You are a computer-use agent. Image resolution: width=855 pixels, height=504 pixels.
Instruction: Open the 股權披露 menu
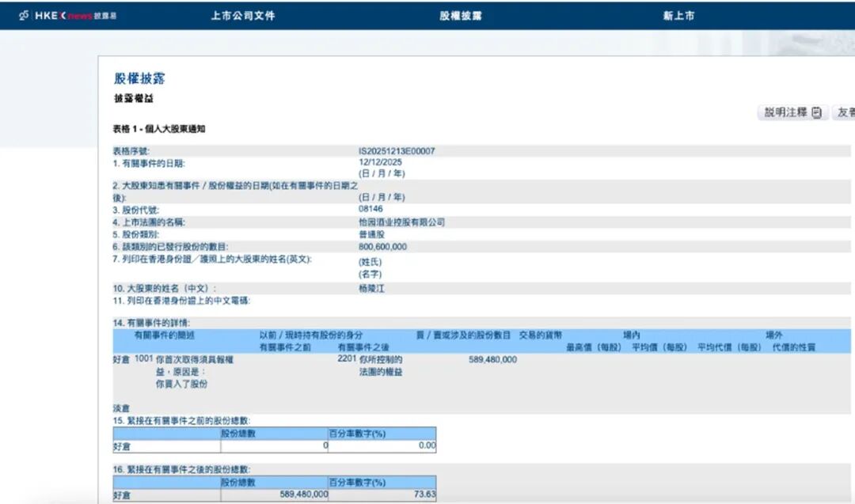click(459, 15)
